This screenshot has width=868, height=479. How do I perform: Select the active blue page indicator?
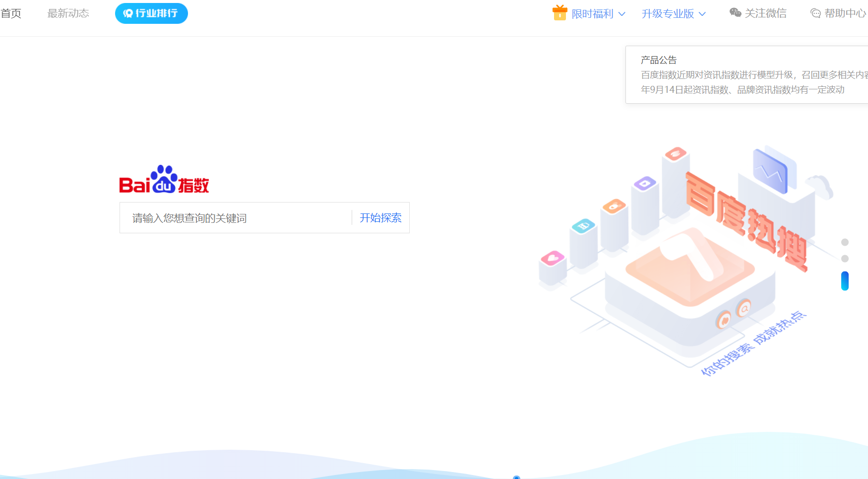(x=845, y=281)
